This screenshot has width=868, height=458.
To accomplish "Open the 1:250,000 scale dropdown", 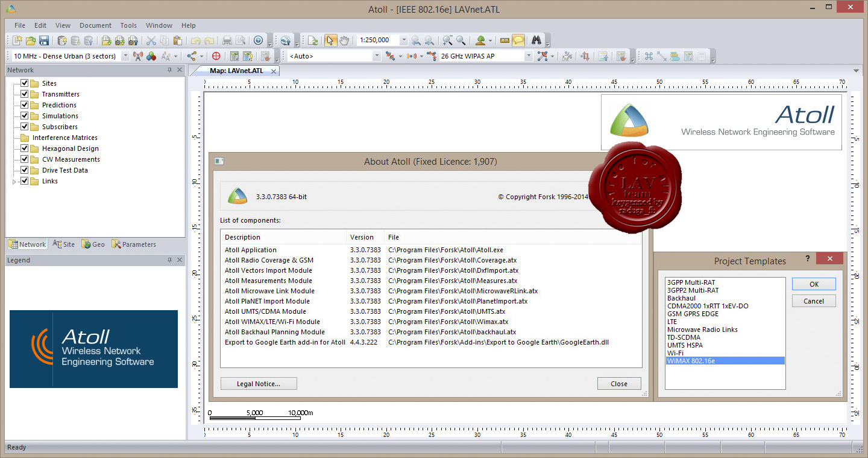I will pyautogui.click(x=403, y=40).
